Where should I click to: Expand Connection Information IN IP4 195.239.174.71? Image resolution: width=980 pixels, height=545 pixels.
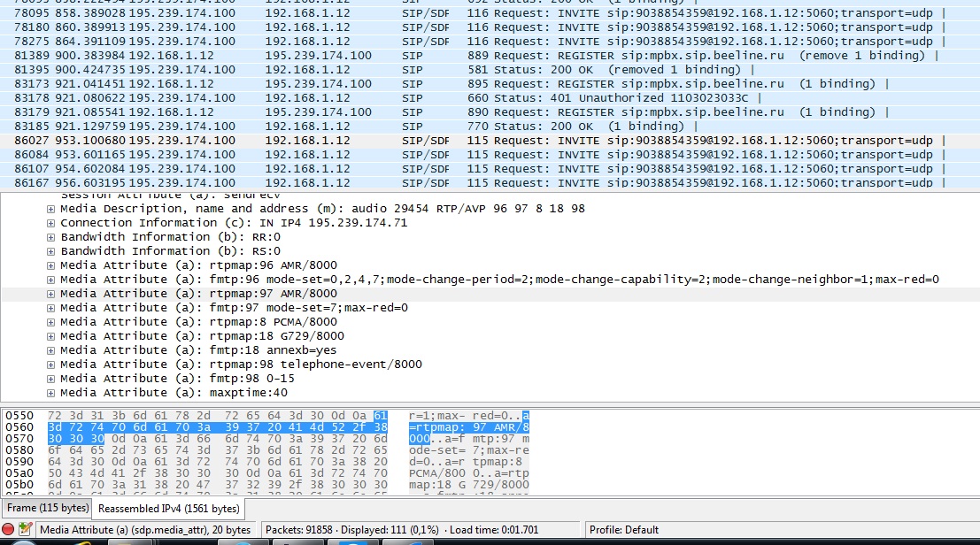click(50, 224)
